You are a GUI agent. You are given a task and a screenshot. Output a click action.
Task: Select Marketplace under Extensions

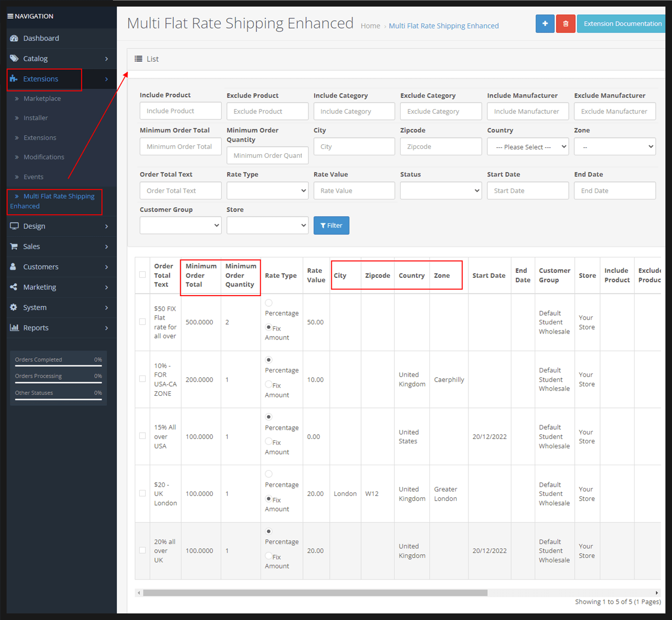[42, 98]
